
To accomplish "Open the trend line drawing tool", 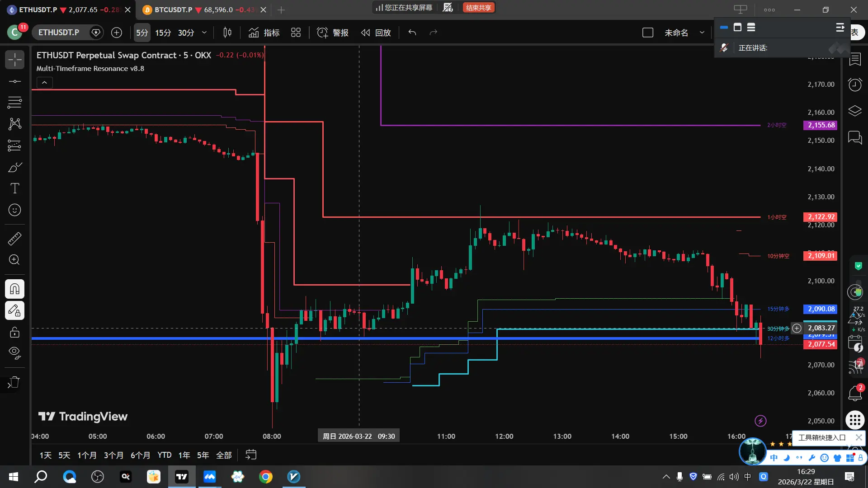I will tap(14, 81).
